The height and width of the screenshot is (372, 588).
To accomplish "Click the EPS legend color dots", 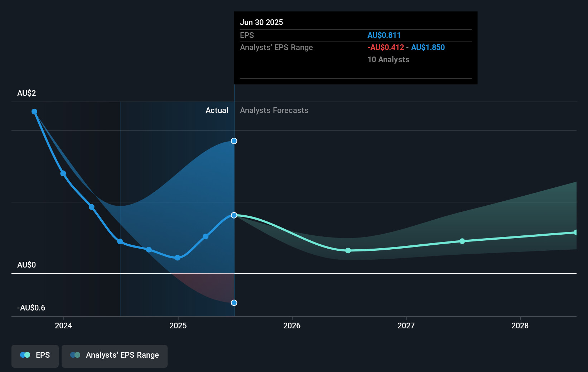I will 25,355.
